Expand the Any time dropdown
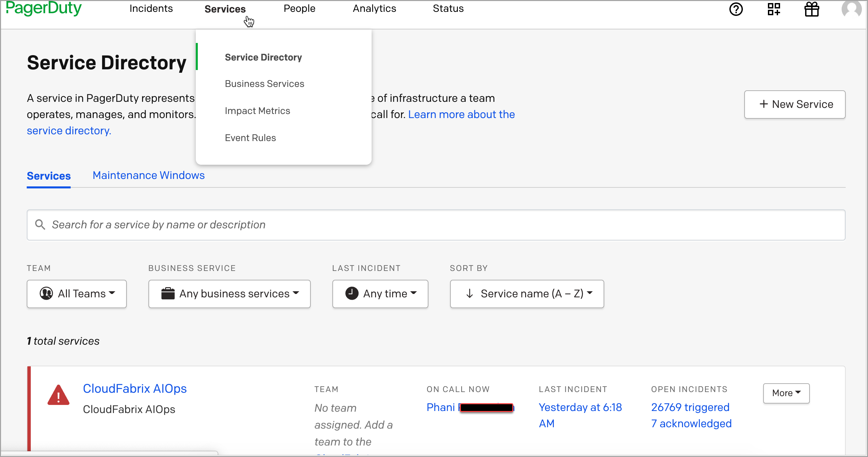 (380, 294)
